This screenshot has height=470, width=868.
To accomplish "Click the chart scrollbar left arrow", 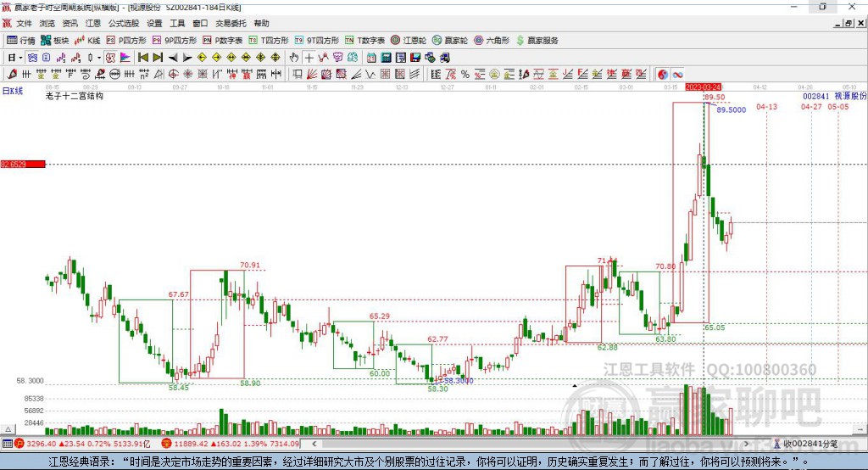I will click(x=314, y=444).
